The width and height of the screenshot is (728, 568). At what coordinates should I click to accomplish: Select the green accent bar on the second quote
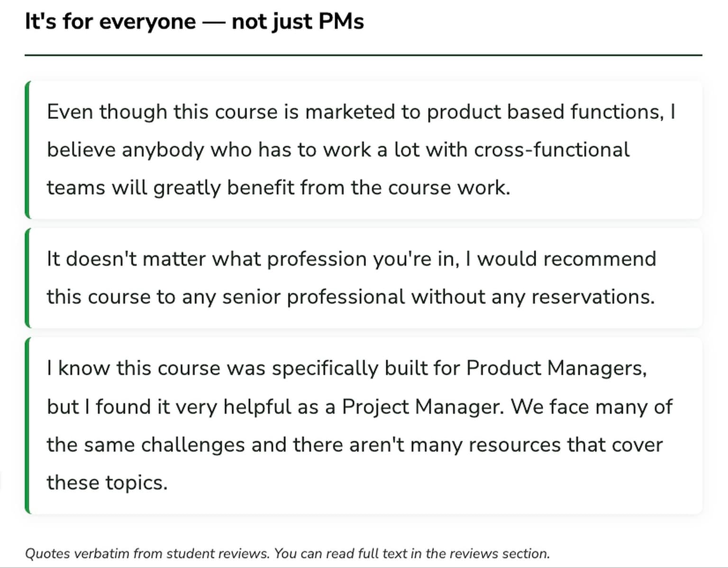27,278
